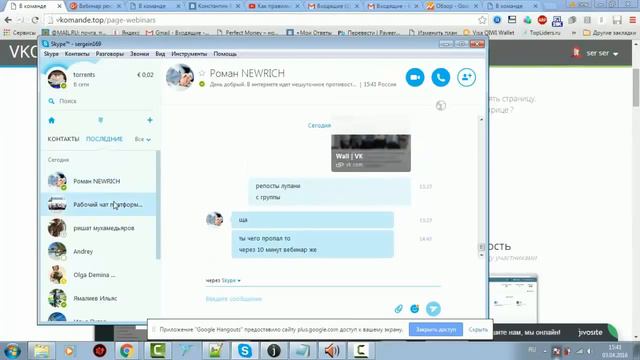The height and width of the screenshot is (360, 640).
Task: Open the speaker app in taskbar
Action: coord(332,351)
